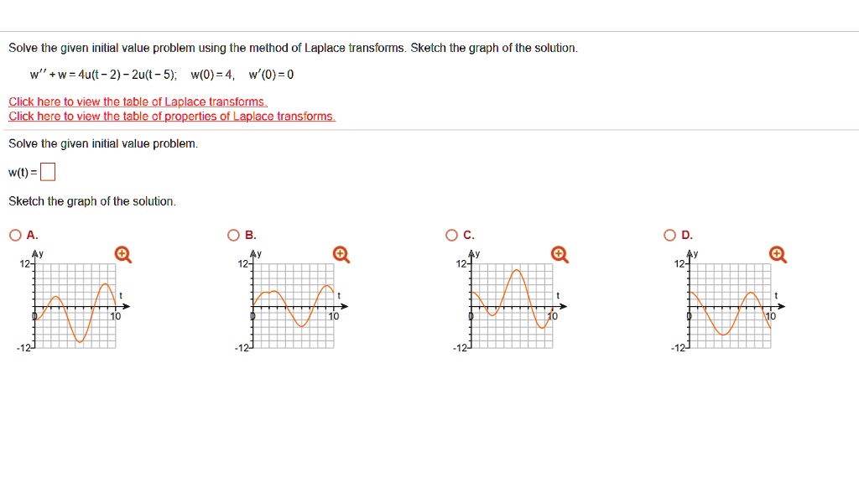Choose option B radio button
The height and width of the screenshot is (504, 859).
[234, 235]
